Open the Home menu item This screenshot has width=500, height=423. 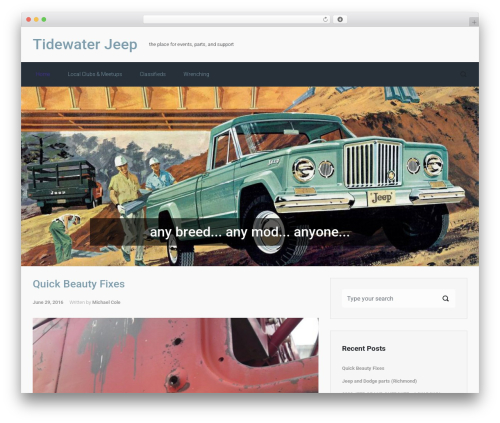click(43, 74)
